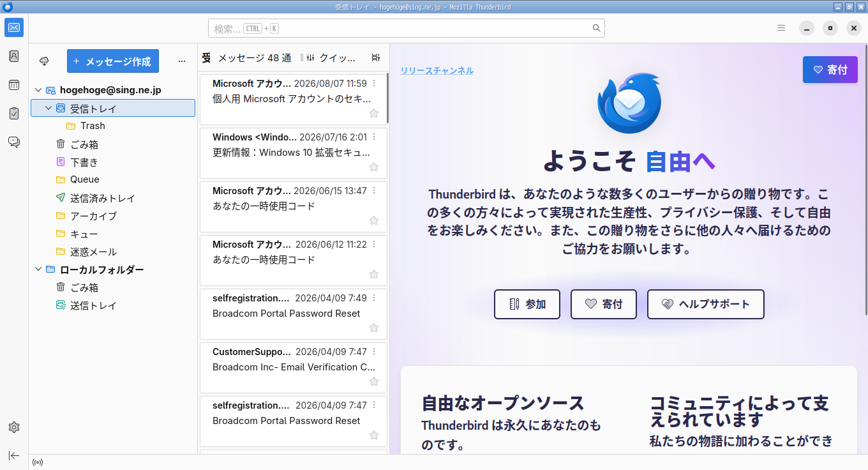Open more menu on 2026/06/15 message

374,191
